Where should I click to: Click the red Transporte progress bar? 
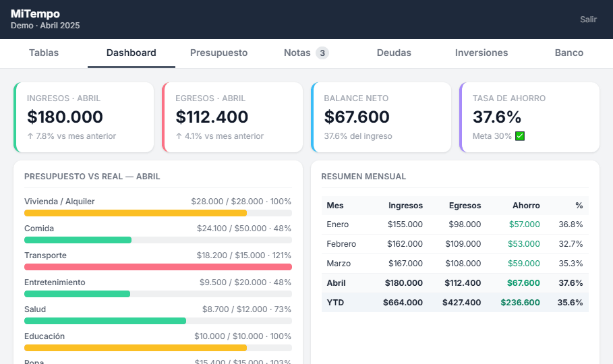pyautogui.click(x=158, y=267)
